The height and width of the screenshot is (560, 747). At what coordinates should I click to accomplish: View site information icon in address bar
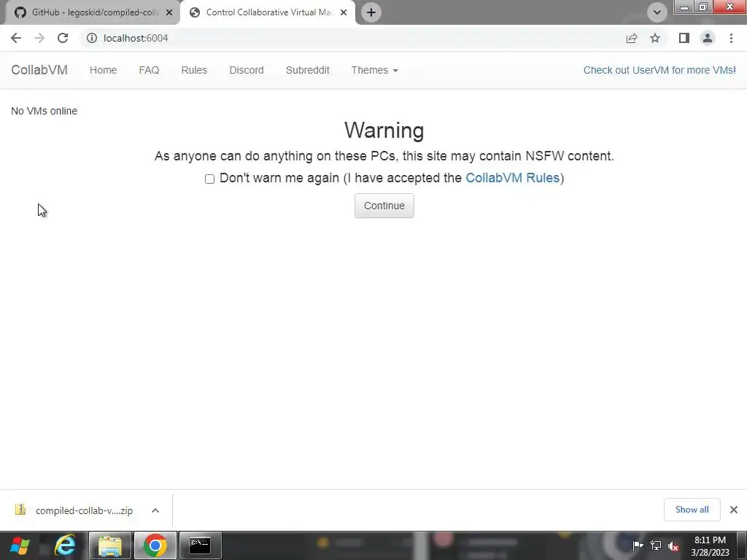(x=91, y=38)
